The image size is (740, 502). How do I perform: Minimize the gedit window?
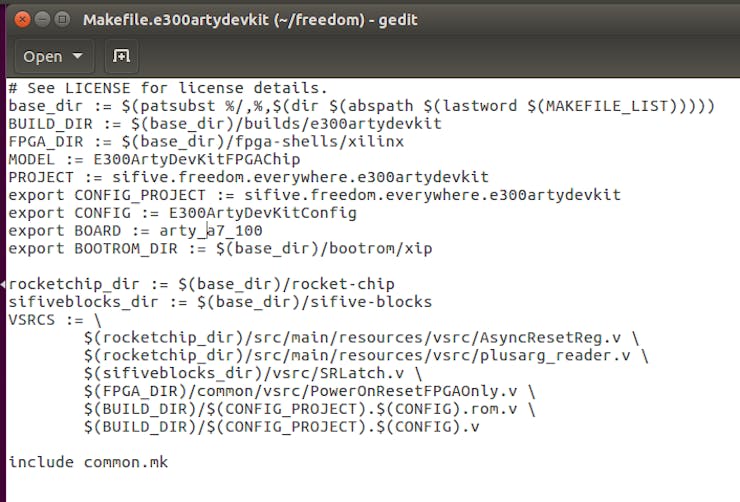(42, 19)
